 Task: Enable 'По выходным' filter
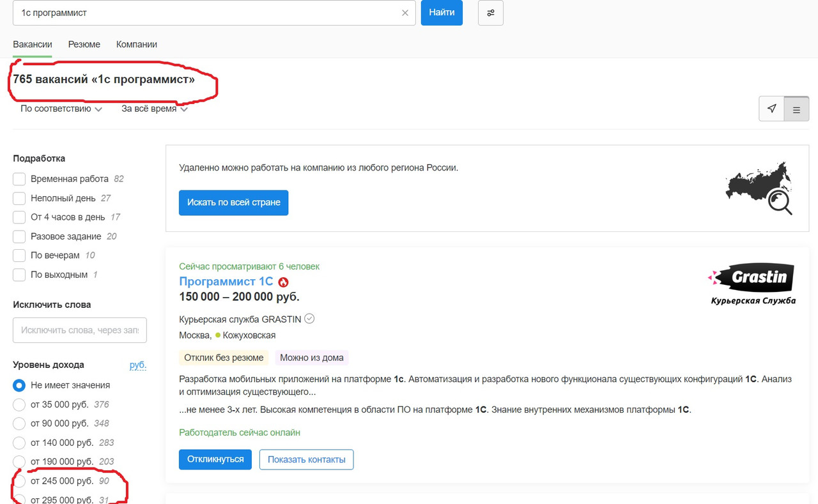click(x=19, y=275)
